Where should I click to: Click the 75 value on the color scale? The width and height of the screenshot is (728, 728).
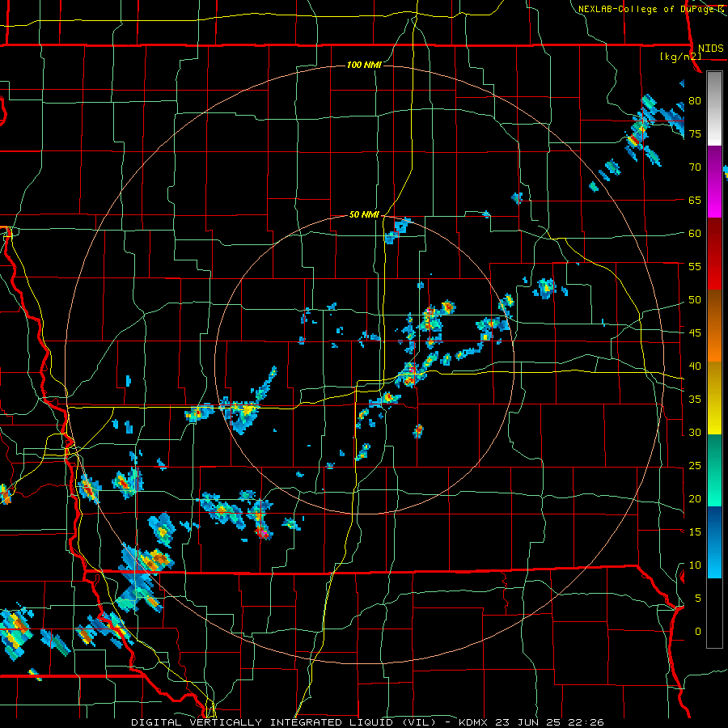[x=695, y=134]
